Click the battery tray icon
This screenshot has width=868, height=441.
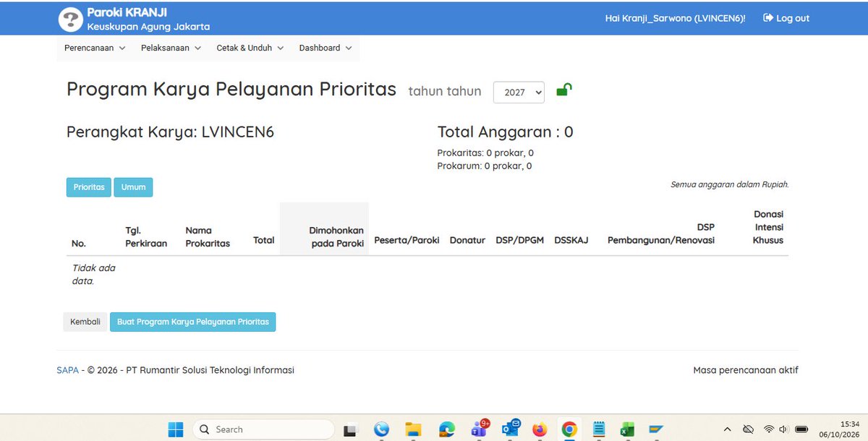tap(801, 429)
